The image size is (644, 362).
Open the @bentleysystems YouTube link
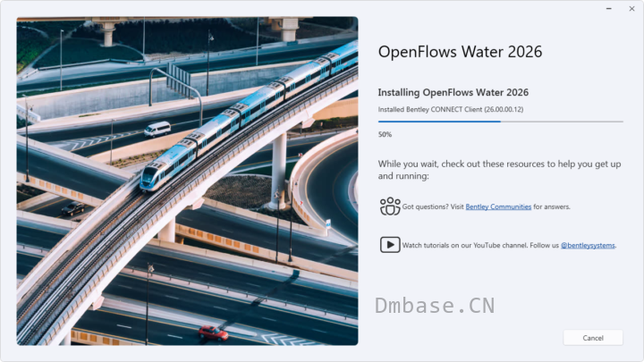[x=588, y=245]
